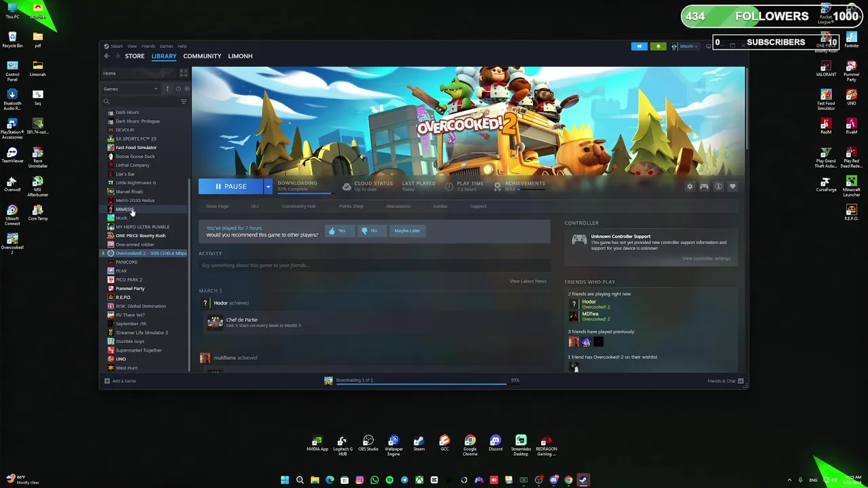Pause the Overcooked! 2 download
This screenshot has width=868, height=488.
pos(231,186)
